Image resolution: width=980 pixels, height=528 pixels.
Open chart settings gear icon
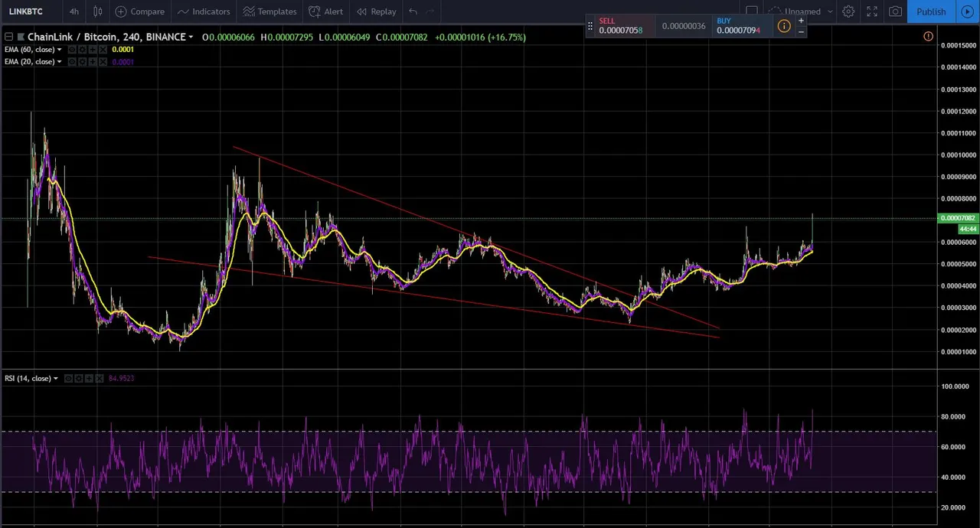point(848,11)
